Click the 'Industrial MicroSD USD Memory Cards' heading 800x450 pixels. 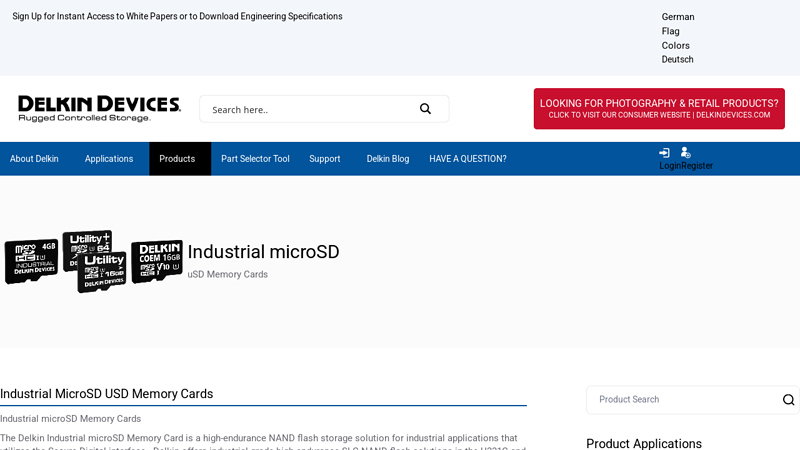pos(107,394)
